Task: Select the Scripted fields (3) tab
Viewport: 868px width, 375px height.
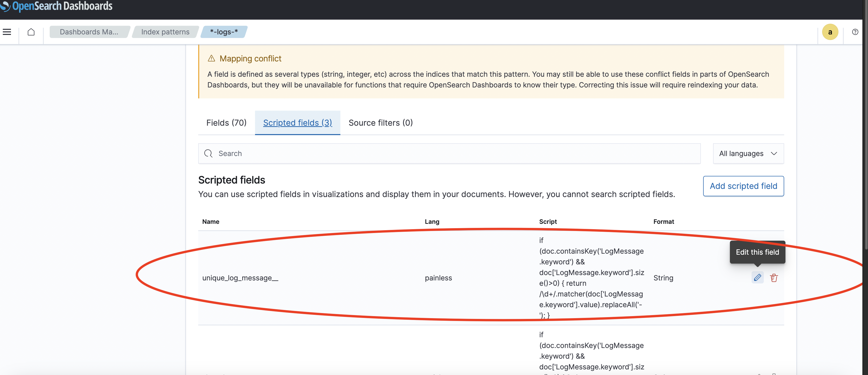Action: tap(297, 122)
